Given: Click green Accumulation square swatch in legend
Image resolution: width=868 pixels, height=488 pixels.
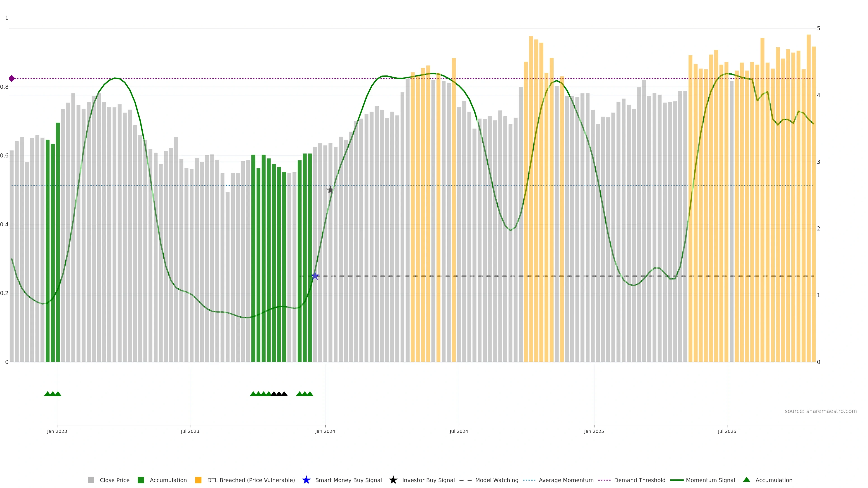Looking at the screenshot, I should pos(141,480).
